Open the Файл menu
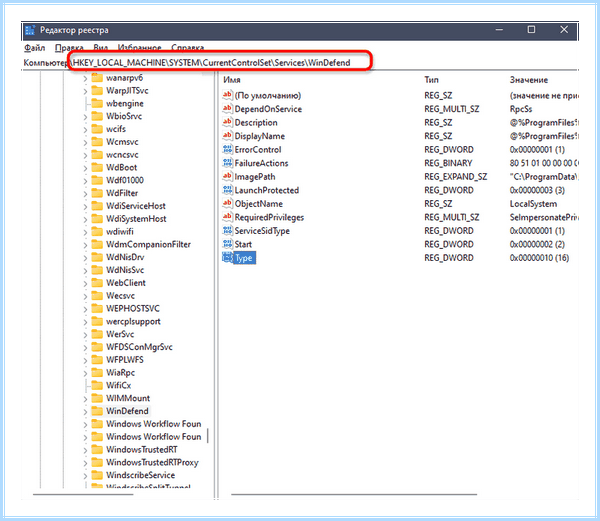This screenshot has height=521, width=600. 34,48
